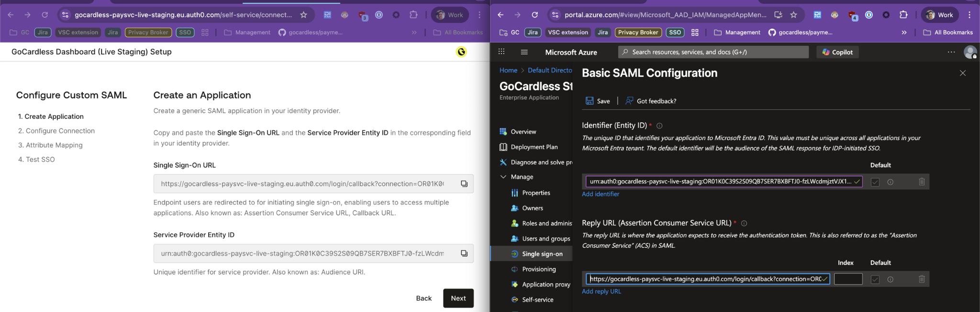Collapse the Manage section in sidebar
The height and width of the screenshot is (312, 980).
click(x=503, y=177)
